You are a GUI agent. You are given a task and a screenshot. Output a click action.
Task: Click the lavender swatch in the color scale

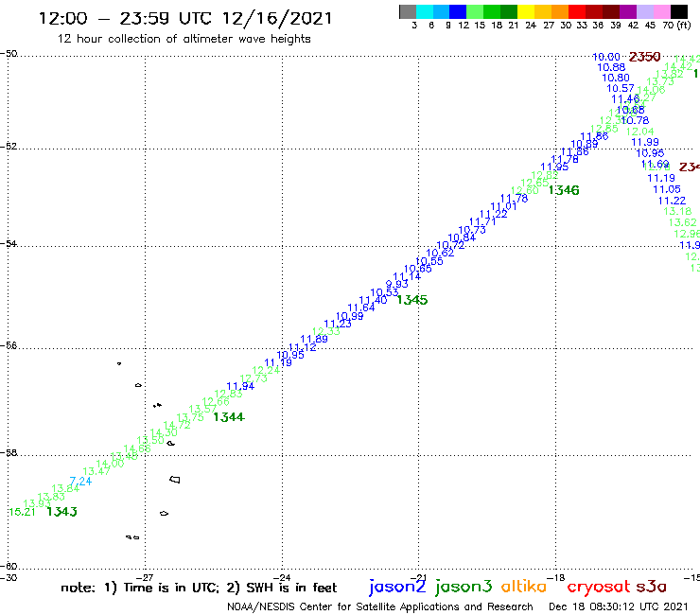pyautogui.click(x=644, y=12)
